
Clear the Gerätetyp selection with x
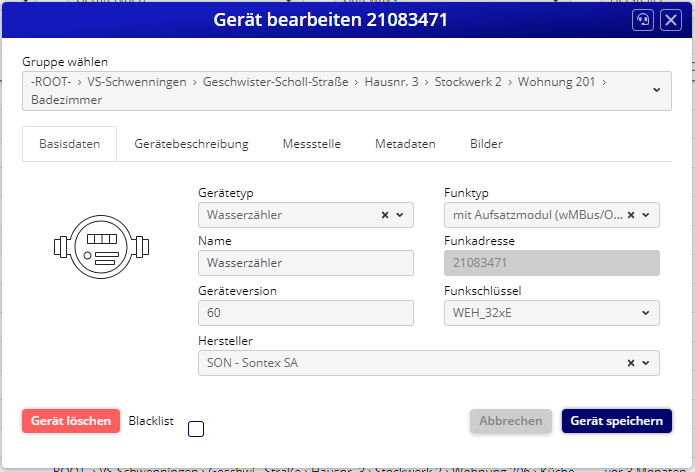coord(385,215)
